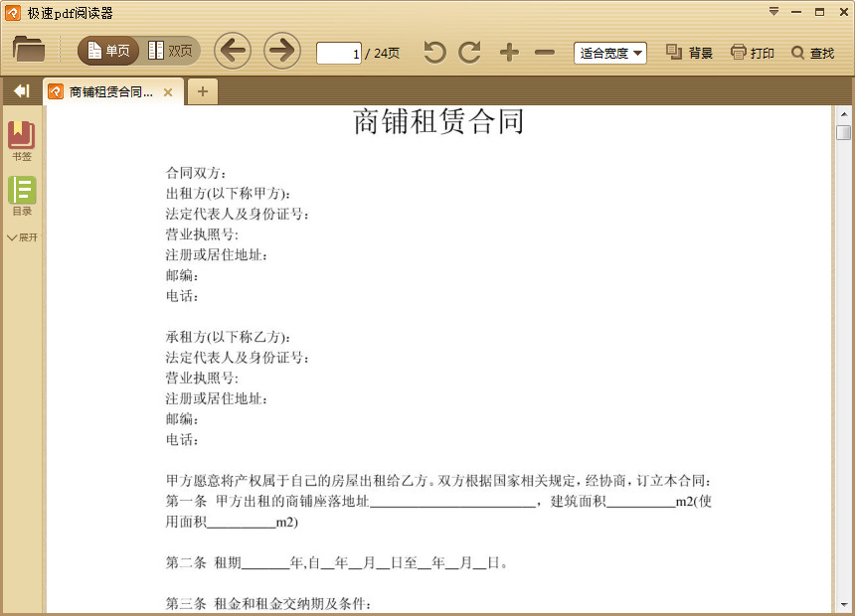855x616 pixels.
Task: Open a PDF file using the folder icon
Action: 28,50
